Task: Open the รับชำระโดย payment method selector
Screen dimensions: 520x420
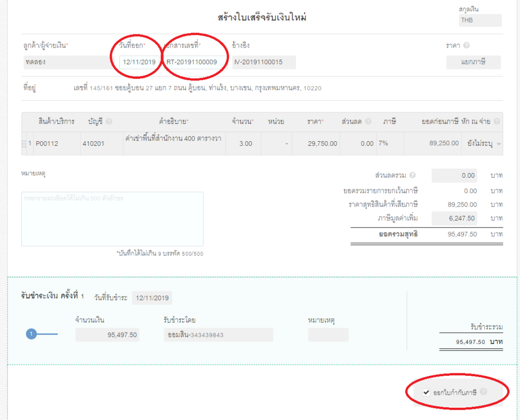Action: [218, 335]
